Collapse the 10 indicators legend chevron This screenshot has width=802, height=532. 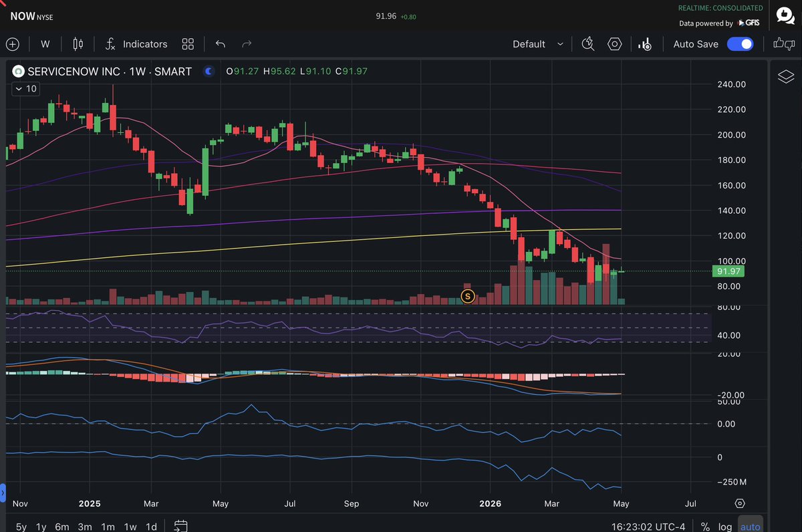click(x=26, y=88)
